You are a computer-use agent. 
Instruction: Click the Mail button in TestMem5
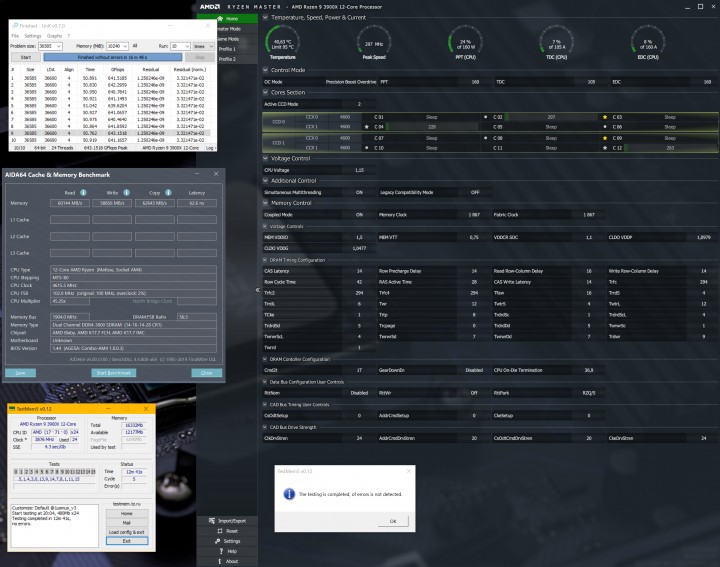tap(127, 522)
